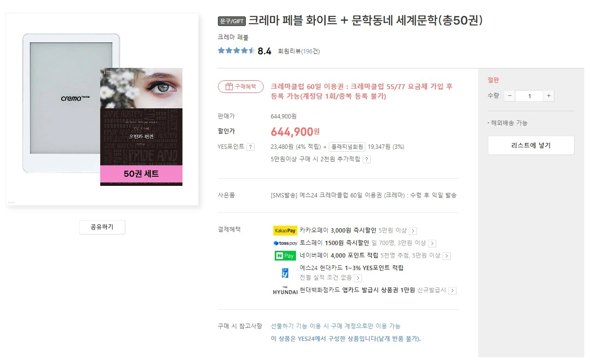Increase quantity with the plus button

(549, 96)
